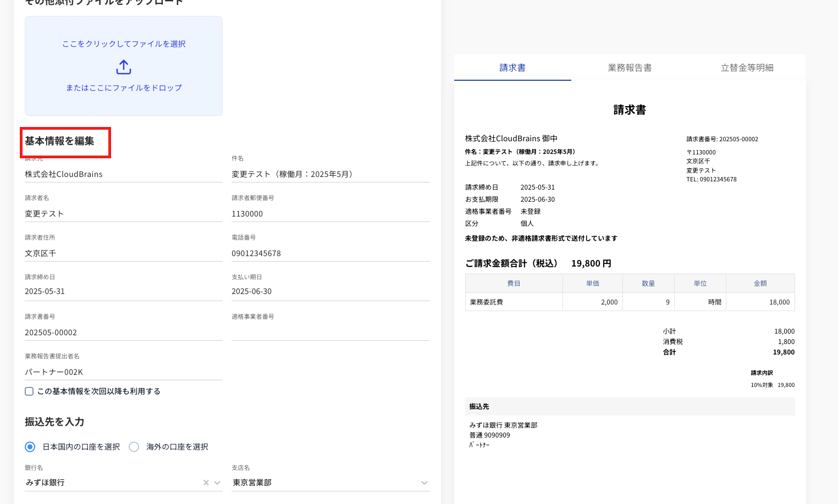Check この基本情報を次回以降も利用する checkbox
The width and height of the screenshot is (838, 504).
(29, 391)
